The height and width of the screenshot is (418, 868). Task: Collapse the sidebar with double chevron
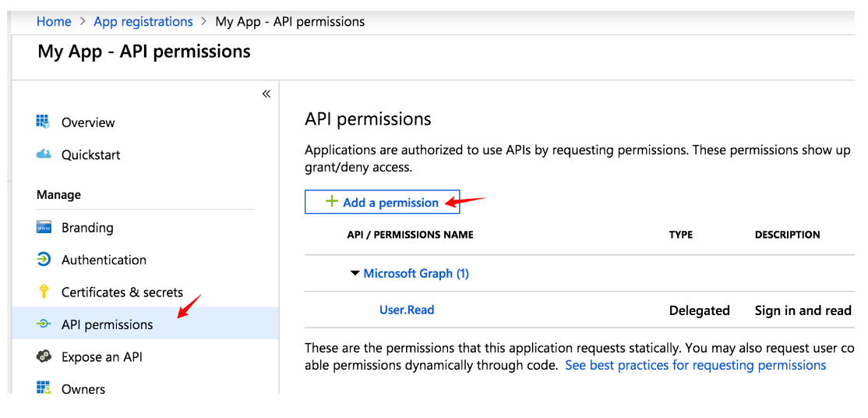[x=266, y=94]
